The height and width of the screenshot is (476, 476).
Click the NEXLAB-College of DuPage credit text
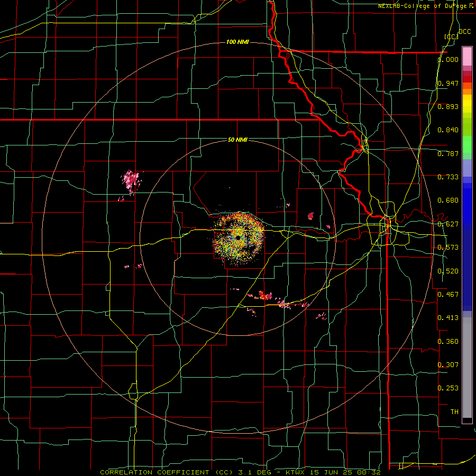coord(422,6)
